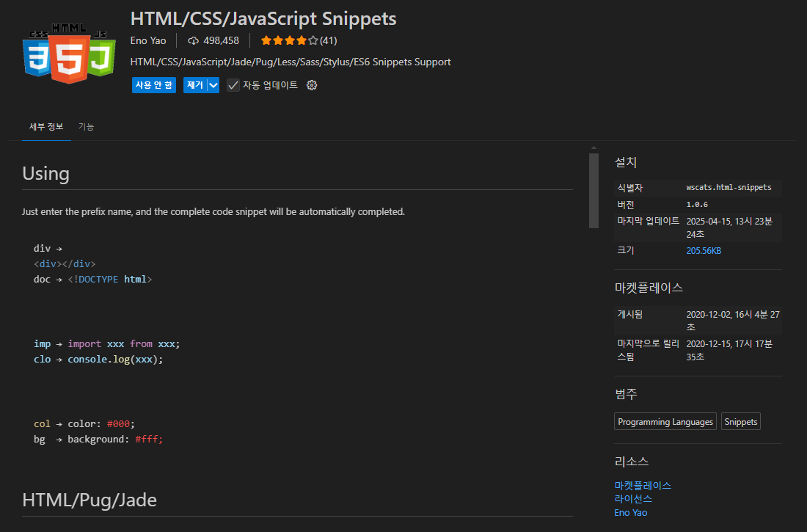Click the <div></div> code line
Image resolution: width=807 pixels, height=532 pixels.
click(x=65, y=263)
